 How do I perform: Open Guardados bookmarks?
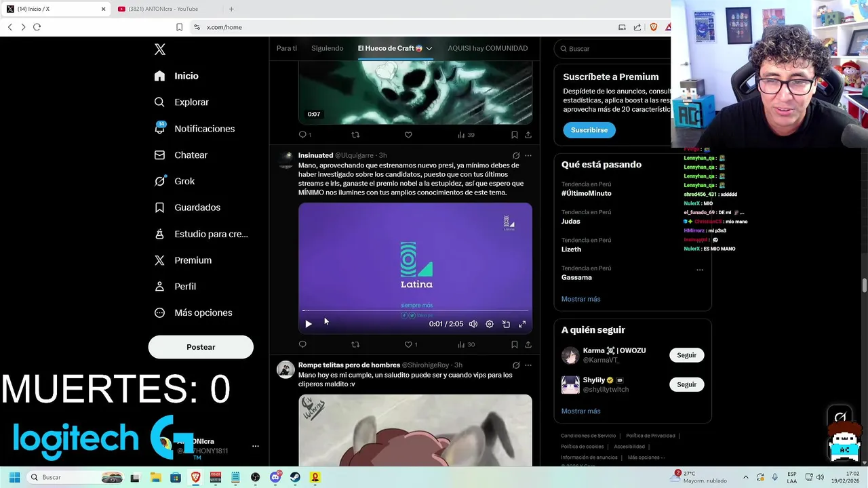(187, 207)
